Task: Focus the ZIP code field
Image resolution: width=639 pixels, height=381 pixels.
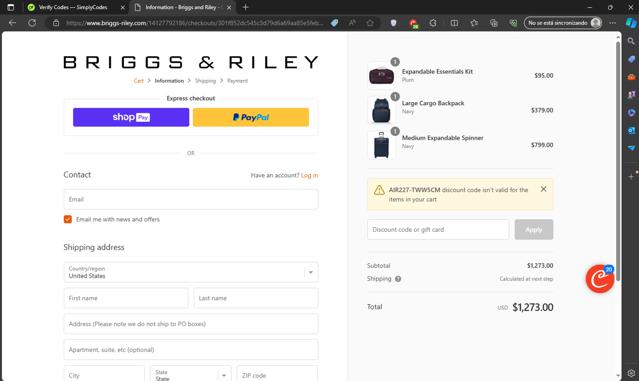Action: (277, 374)
